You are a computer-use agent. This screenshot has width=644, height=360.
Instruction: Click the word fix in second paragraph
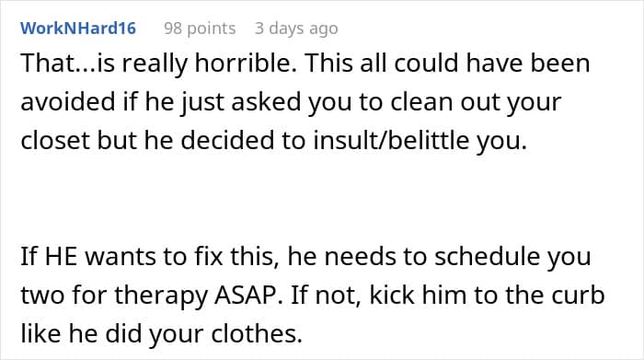point(209,256)
